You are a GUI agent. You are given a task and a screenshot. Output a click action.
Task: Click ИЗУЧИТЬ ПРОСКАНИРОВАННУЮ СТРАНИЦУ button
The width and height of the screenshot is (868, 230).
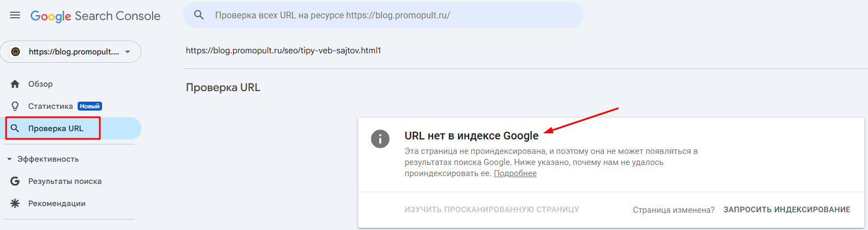click(x=492, y=209)
